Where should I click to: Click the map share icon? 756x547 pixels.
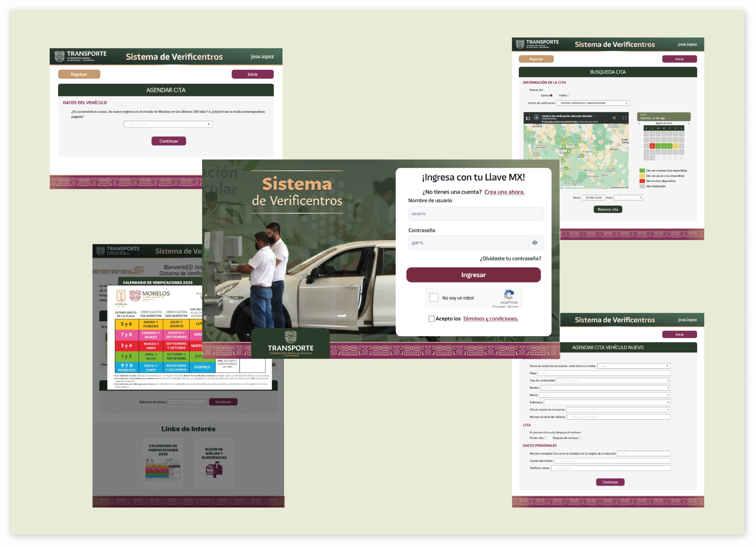614,118
